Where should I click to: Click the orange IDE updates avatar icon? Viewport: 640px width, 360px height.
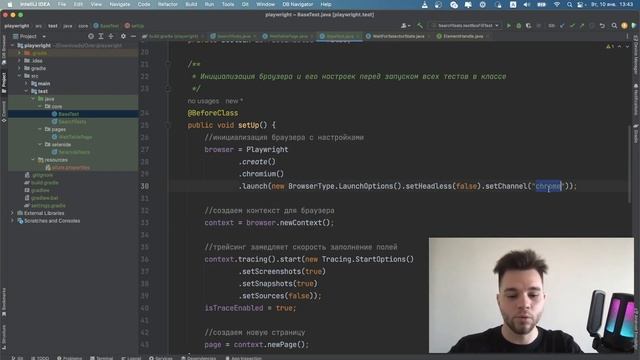tap(624, 26)
